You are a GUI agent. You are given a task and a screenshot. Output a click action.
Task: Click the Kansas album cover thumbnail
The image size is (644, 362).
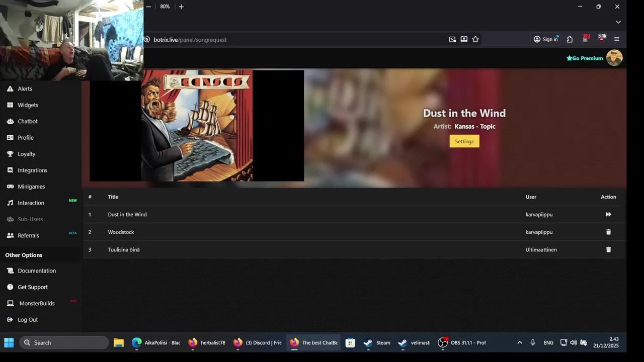tap(197, 126)
